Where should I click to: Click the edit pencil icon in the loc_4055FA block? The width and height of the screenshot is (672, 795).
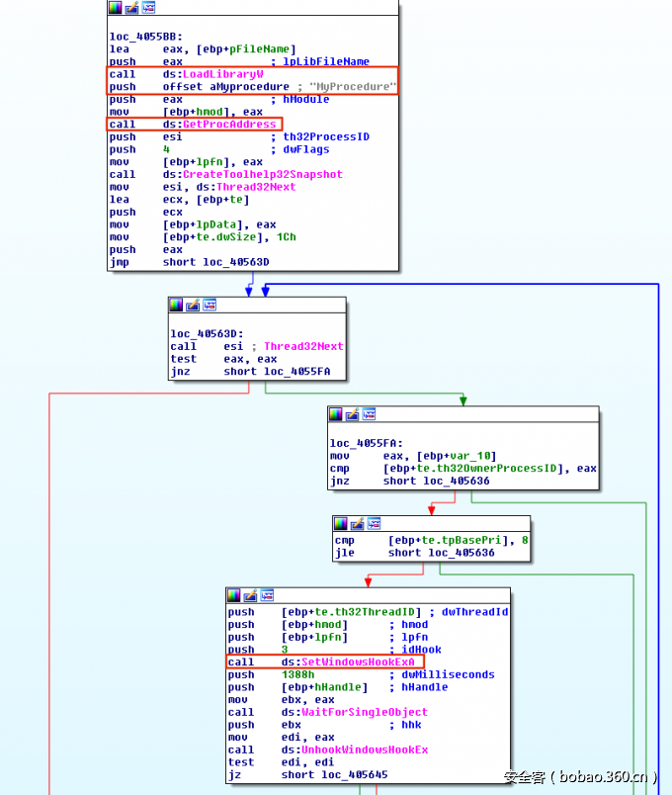tap(353, 414)
